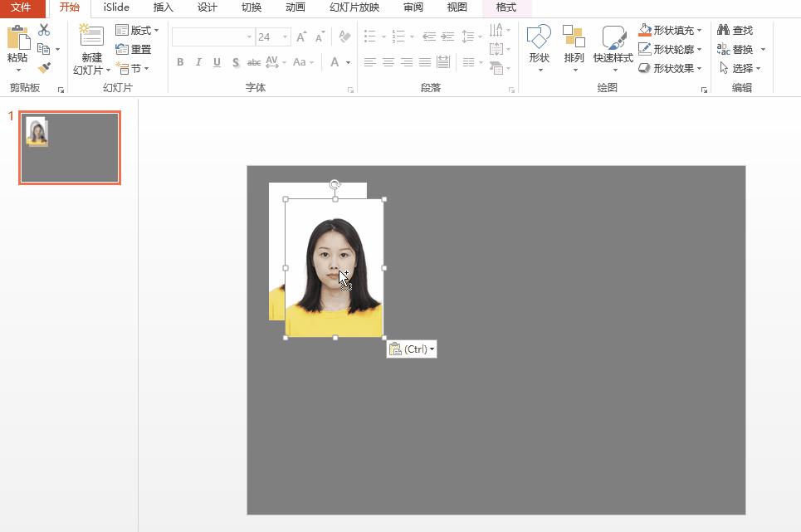Select the slide 1 thumbnail

[69, 147]
